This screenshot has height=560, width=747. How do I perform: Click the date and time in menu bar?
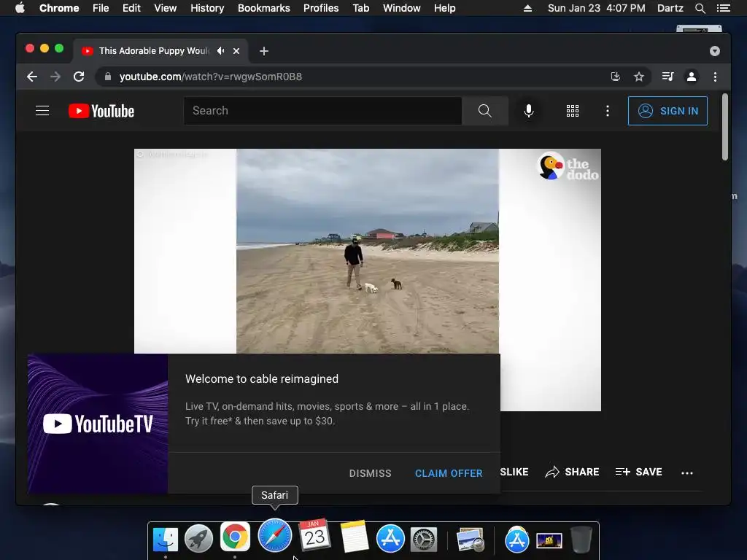point(597,8)
